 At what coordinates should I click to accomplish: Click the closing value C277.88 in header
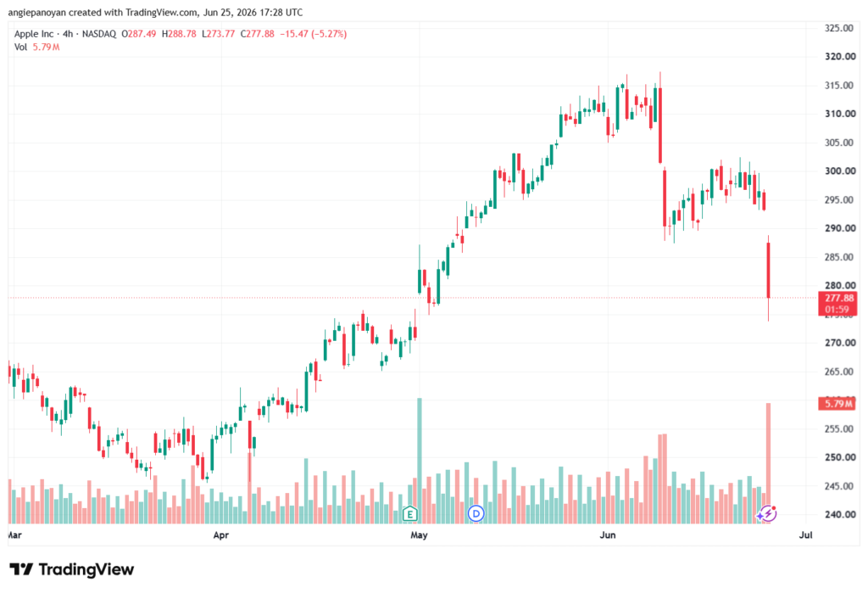[258, 34]
